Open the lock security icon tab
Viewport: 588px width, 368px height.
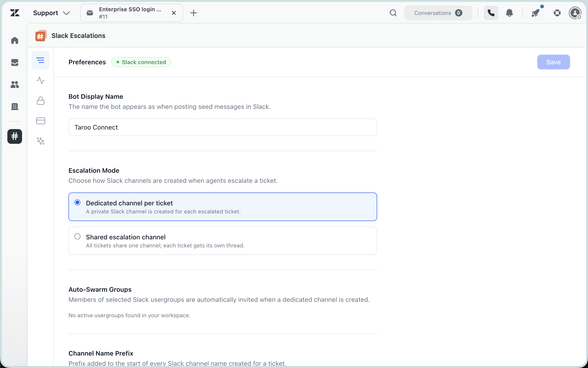click(x=41, y=101)
